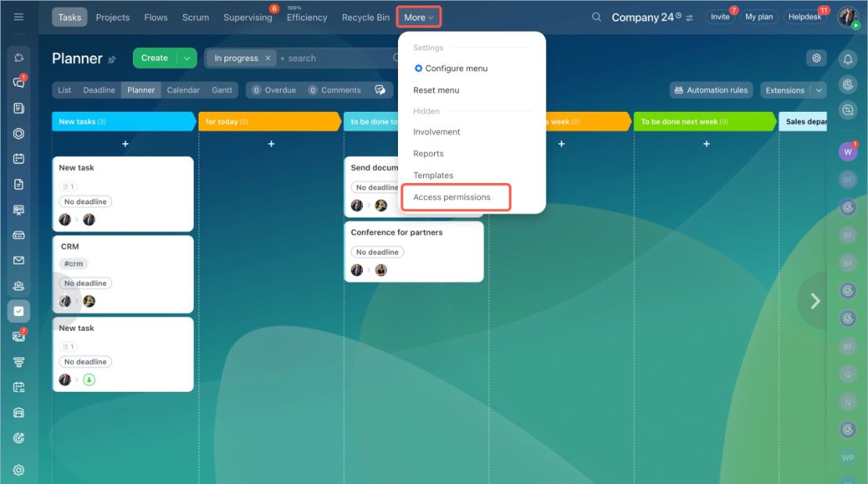Viewport: 868px width, 484px height.
Task: Open the user profile avatar
Action: pyautogui.click(x=848, y=16)
